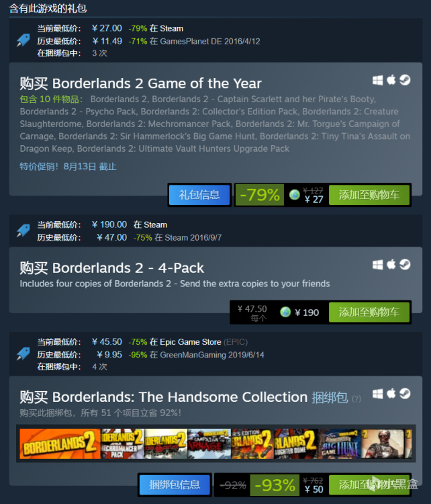Add Borderlands 2 4-Pack to cart
431x504 pixels.
click(369, 312)
